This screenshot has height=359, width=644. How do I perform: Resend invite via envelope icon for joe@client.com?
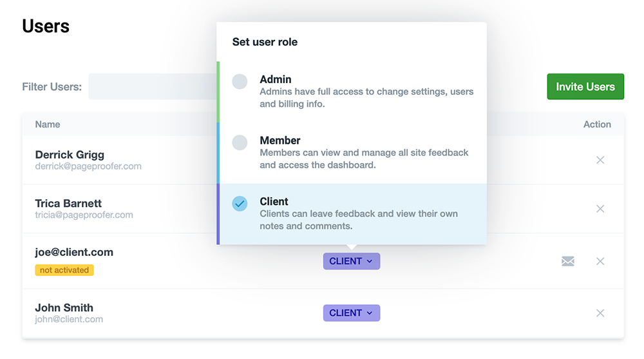[x=567, y=261]
